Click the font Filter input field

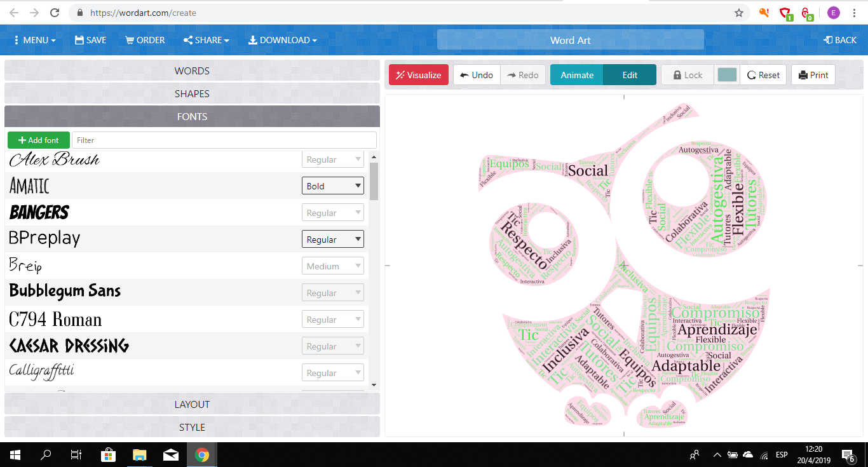point(224,140)
